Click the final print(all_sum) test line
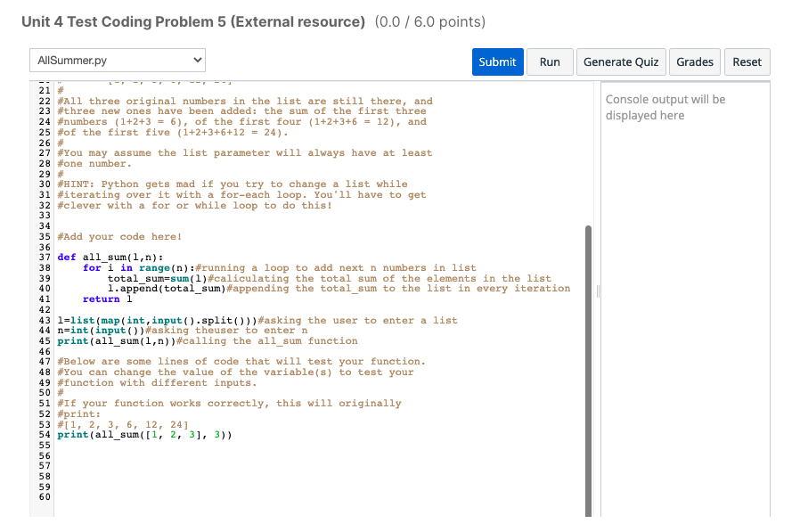The width and height of the screenshot is (800, 532). pos(141,435)
